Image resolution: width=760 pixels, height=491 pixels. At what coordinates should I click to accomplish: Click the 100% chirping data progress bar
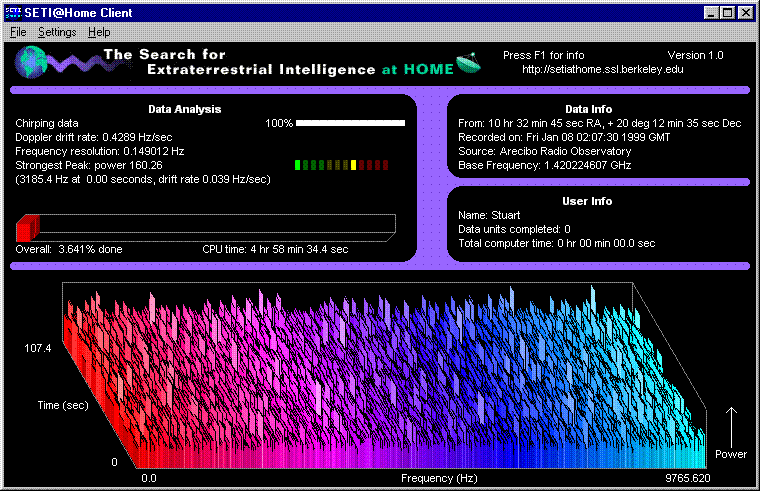click(350, 123)
